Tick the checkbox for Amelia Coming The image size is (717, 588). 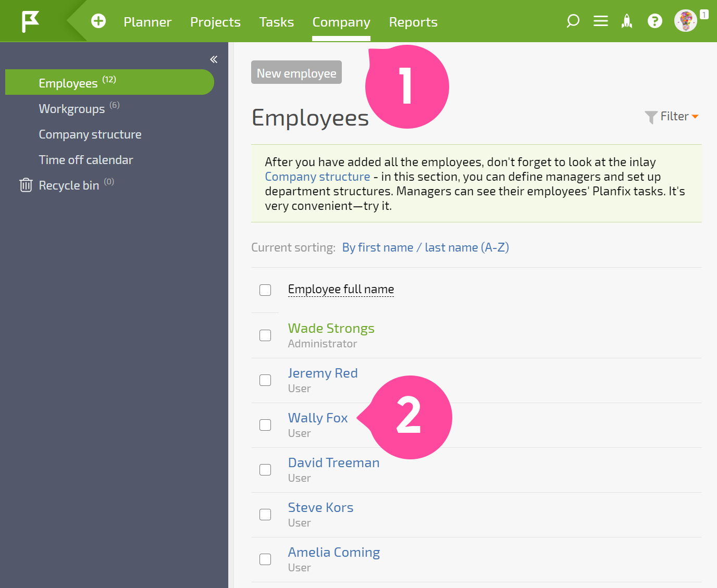point(265,559)
